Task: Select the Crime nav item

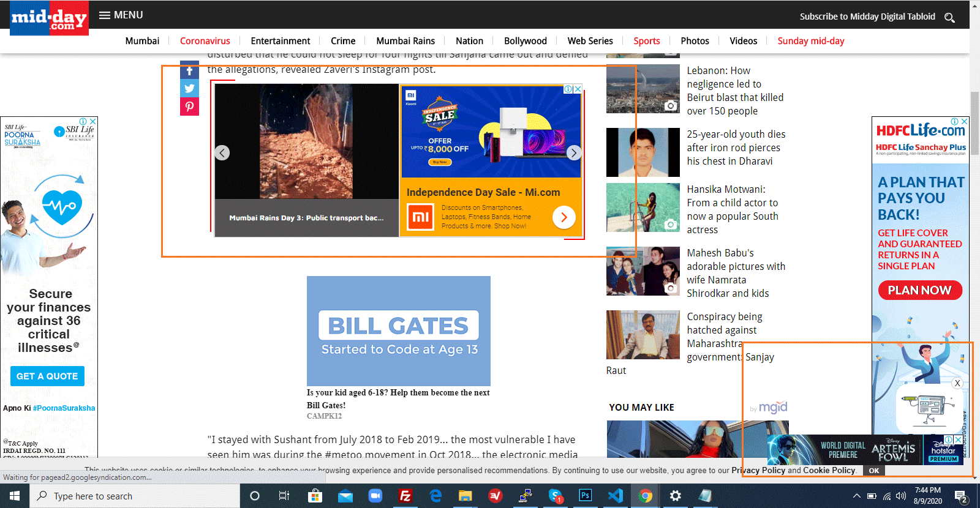Action: click(343, 41)
